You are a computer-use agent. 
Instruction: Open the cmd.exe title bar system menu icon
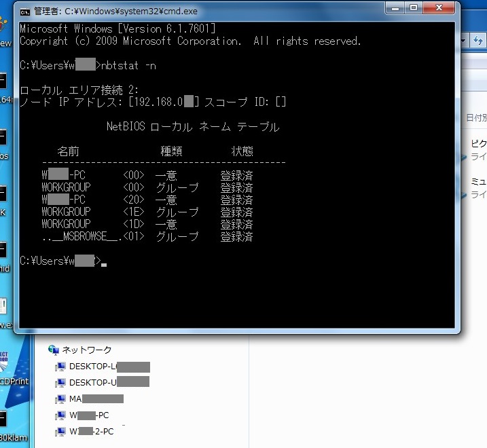(x=24, y=12)
